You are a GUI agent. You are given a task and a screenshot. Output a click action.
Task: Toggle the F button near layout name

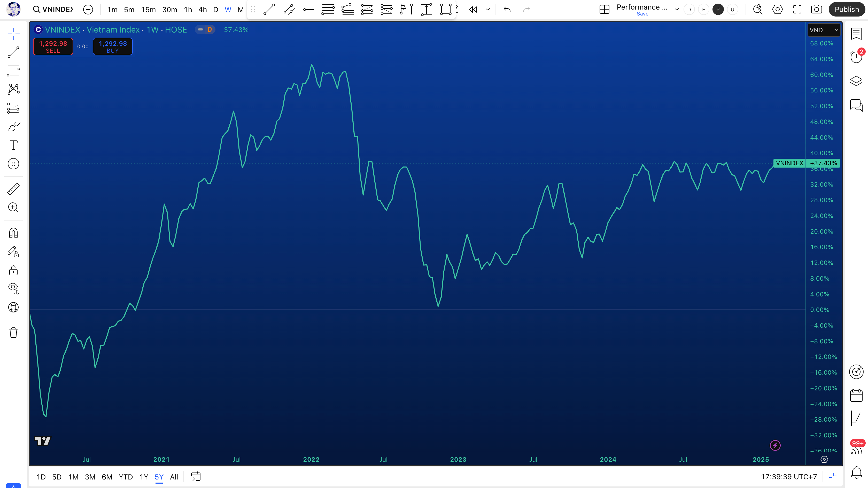click(703, 10)
